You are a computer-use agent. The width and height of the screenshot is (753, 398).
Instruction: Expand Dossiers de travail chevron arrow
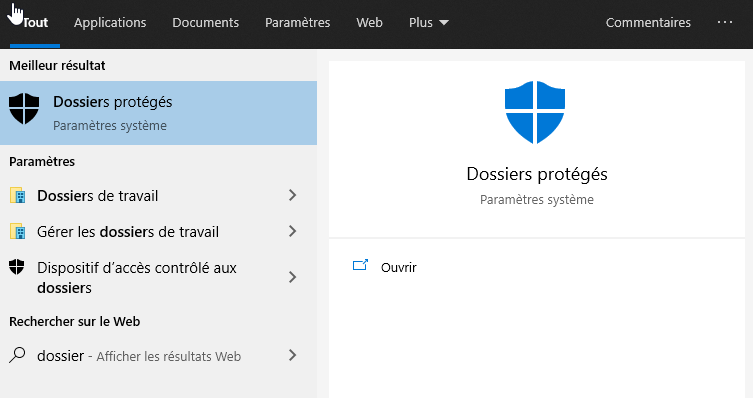tap(292, 195)
